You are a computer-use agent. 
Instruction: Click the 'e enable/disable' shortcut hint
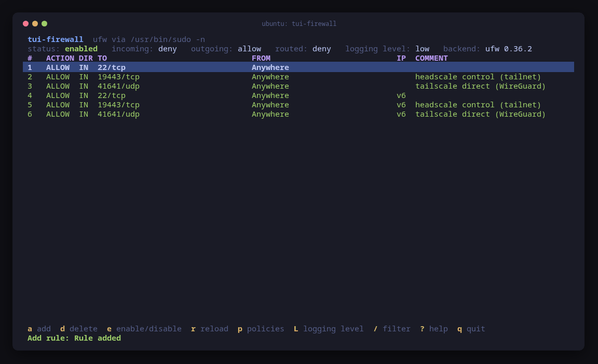click(x=144, y=329)
